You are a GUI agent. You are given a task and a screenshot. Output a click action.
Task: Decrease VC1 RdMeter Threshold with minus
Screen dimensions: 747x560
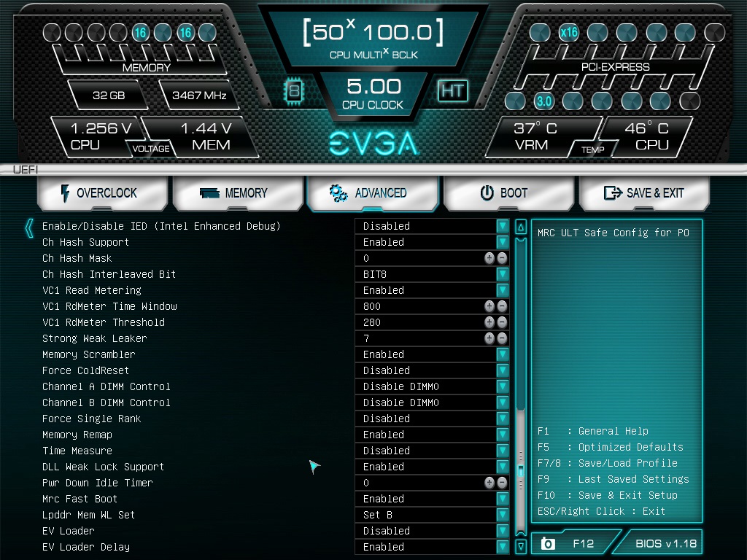coord(502,322)
